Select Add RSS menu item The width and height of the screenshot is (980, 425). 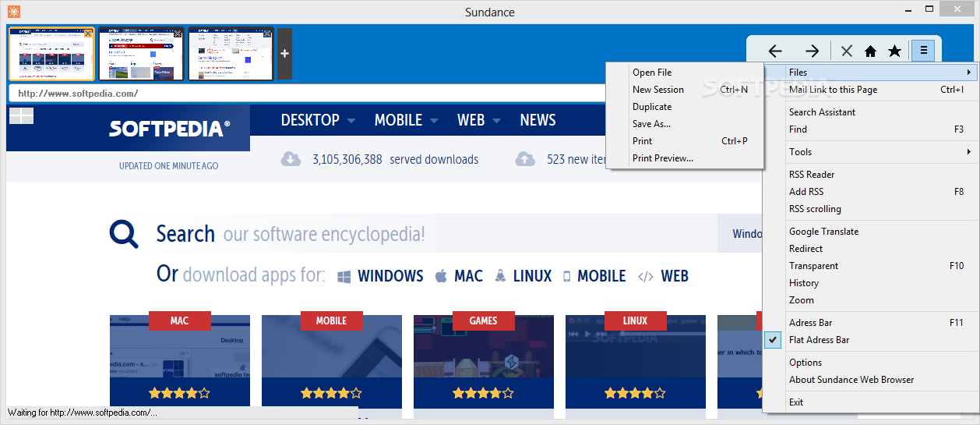[870, 192]
